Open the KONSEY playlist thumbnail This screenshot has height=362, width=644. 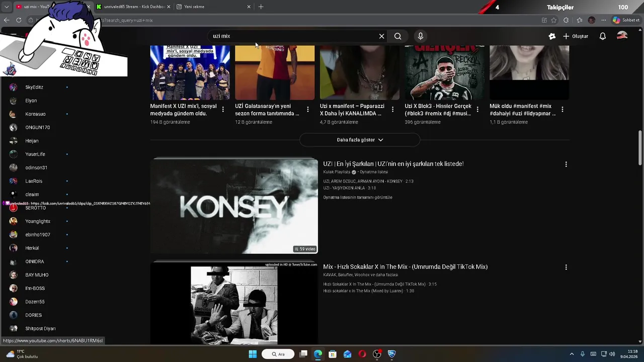tap(234, 206)
